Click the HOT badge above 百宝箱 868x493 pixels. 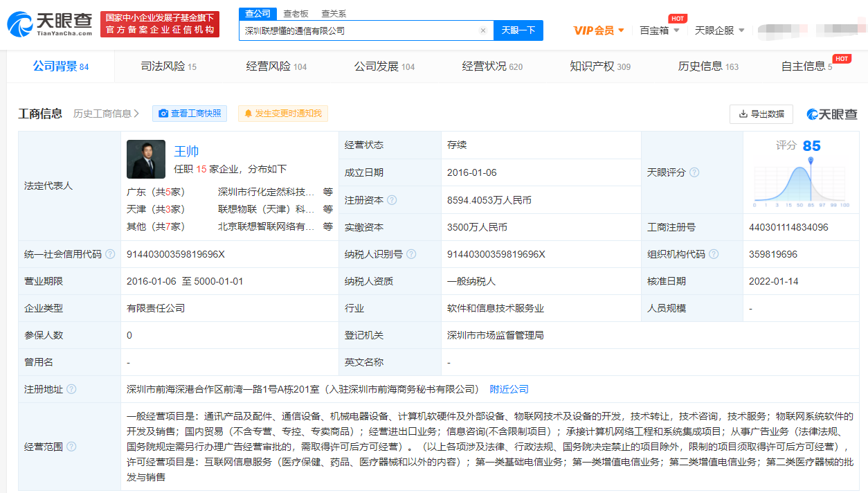coord(678,19)
